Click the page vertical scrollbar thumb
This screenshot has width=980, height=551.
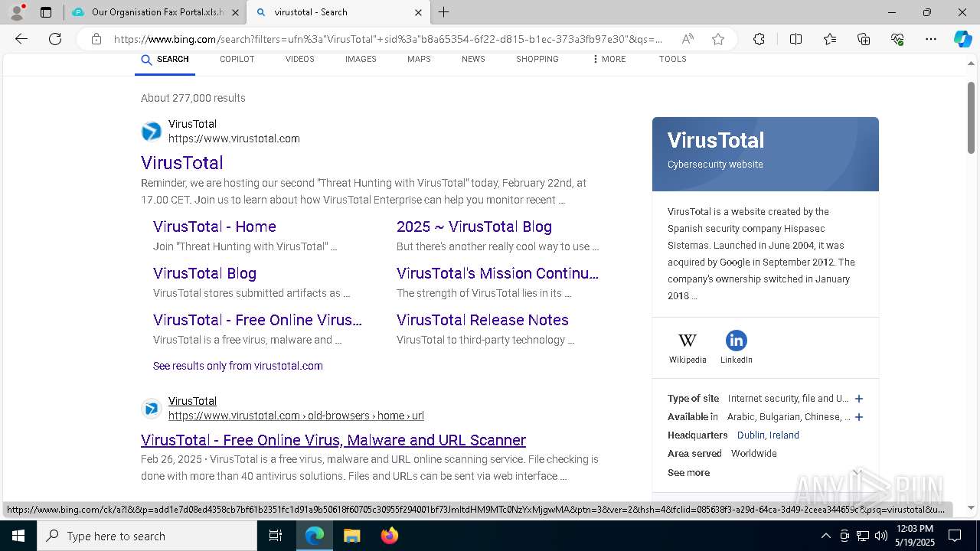[972, 117]
